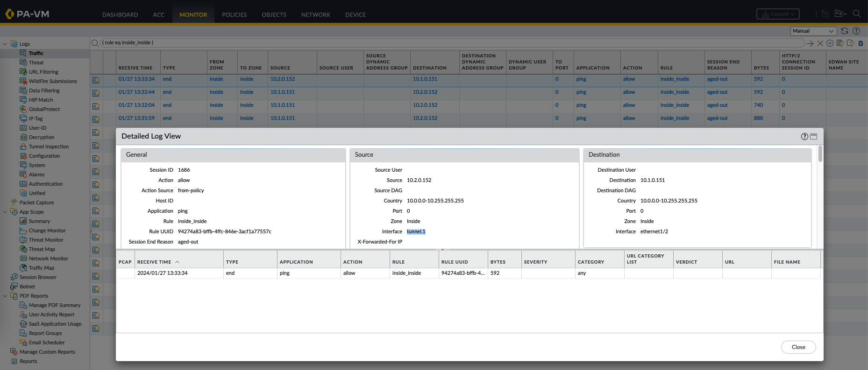Collapse the Logs tree node
This screenshot has height=370, width=868.
(5, 44)
